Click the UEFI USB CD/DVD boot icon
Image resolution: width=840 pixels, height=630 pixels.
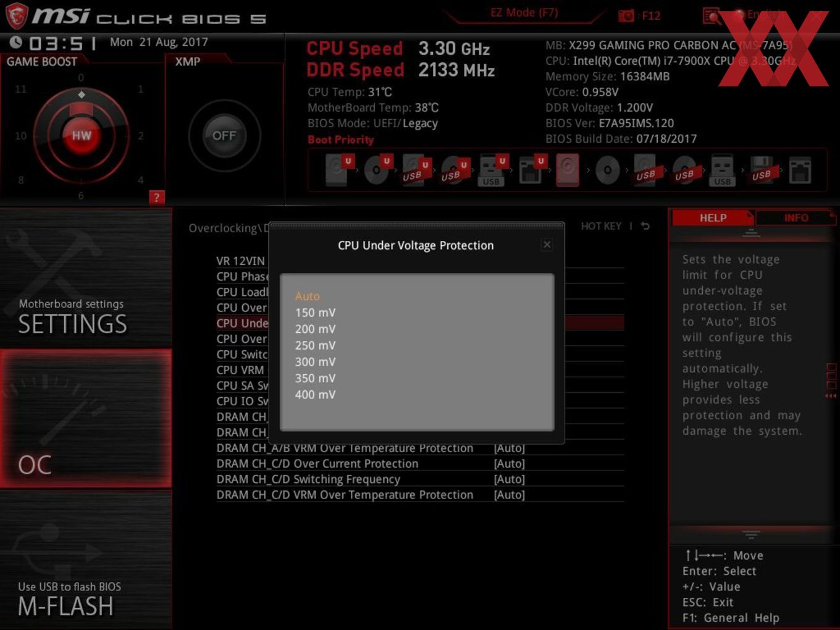coord(454,170)
